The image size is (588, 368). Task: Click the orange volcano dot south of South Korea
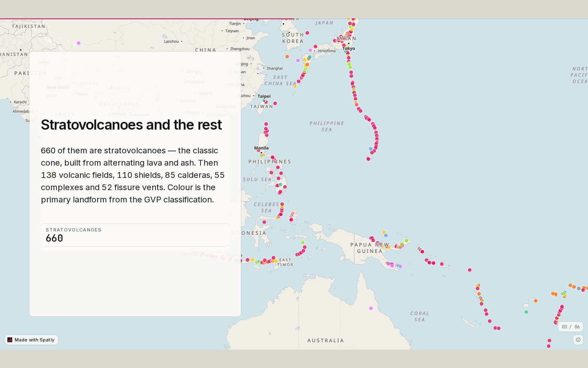tap(287, 56)
